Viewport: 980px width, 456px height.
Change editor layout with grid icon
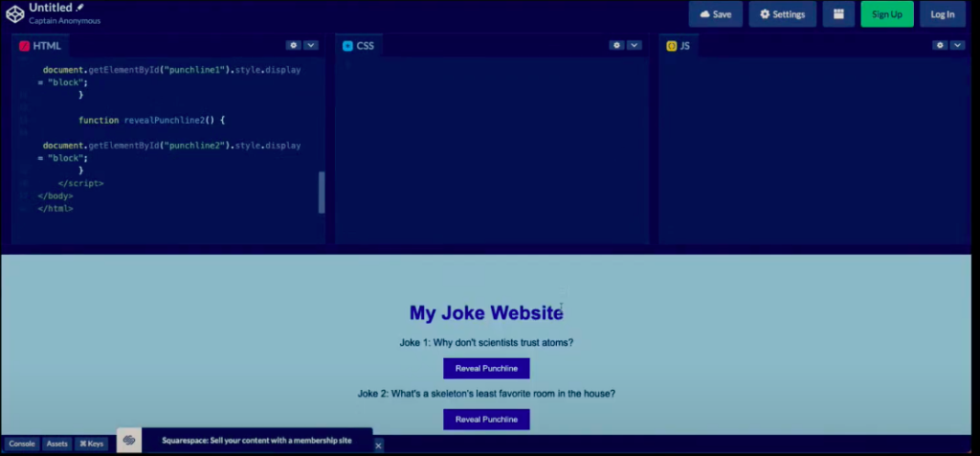(838, 14)
